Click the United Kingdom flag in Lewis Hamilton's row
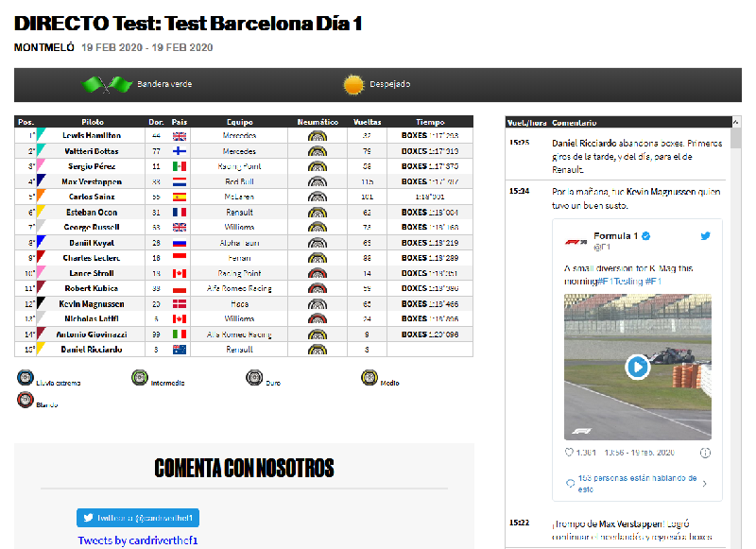 [180, 136]
